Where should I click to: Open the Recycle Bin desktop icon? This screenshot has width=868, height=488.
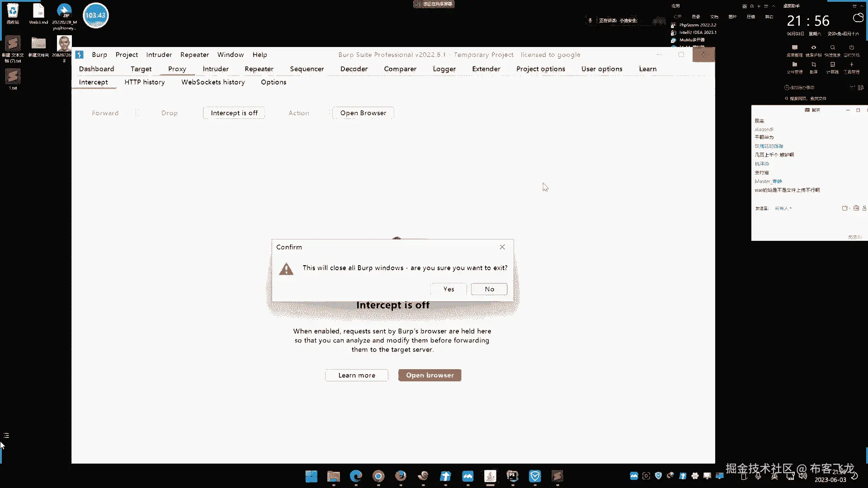pos(13,11)
